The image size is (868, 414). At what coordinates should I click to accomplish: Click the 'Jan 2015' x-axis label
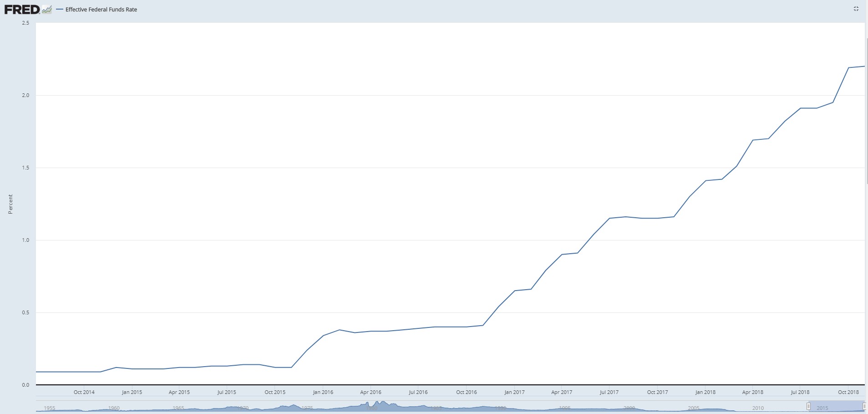click(132, 392)
